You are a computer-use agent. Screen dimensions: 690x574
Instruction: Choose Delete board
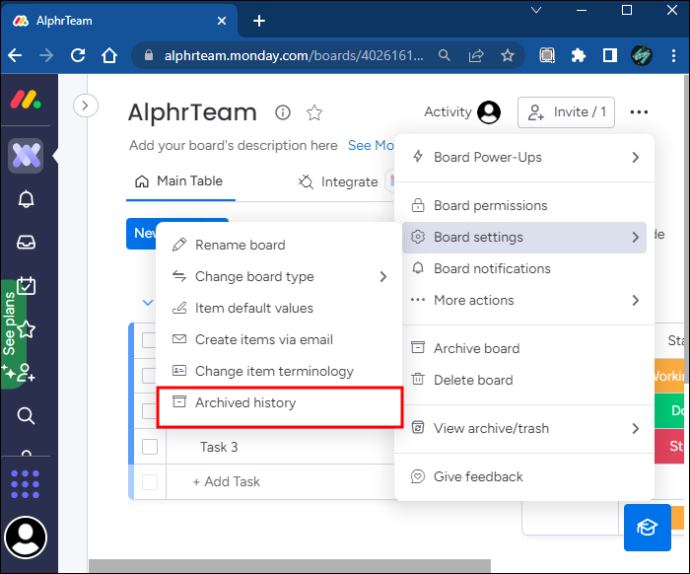coord(524,380)
